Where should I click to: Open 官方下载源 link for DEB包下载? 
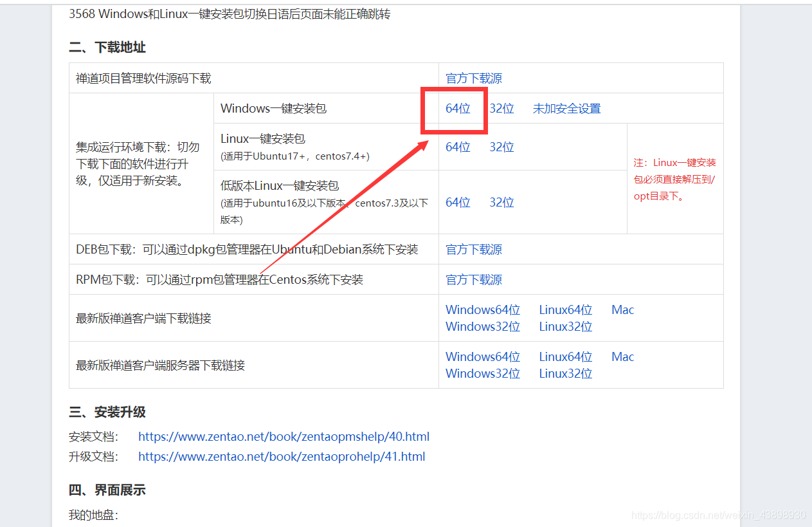(x=474, y=250)
